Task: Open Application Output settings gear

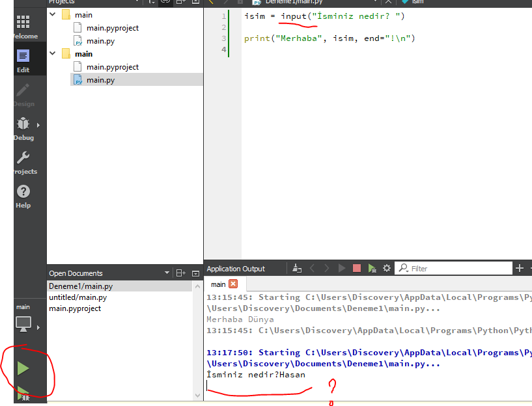Action: tap(386, 269)
